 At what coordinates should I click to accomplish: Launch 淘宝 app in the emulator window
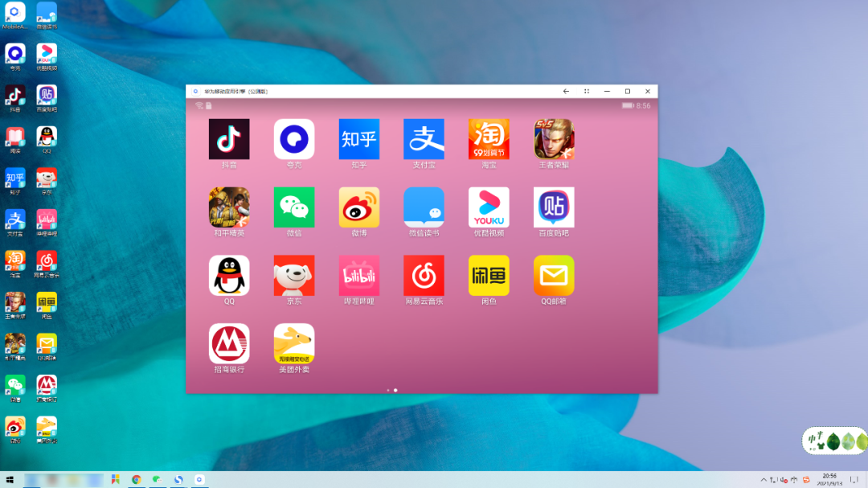click(489, 139)
